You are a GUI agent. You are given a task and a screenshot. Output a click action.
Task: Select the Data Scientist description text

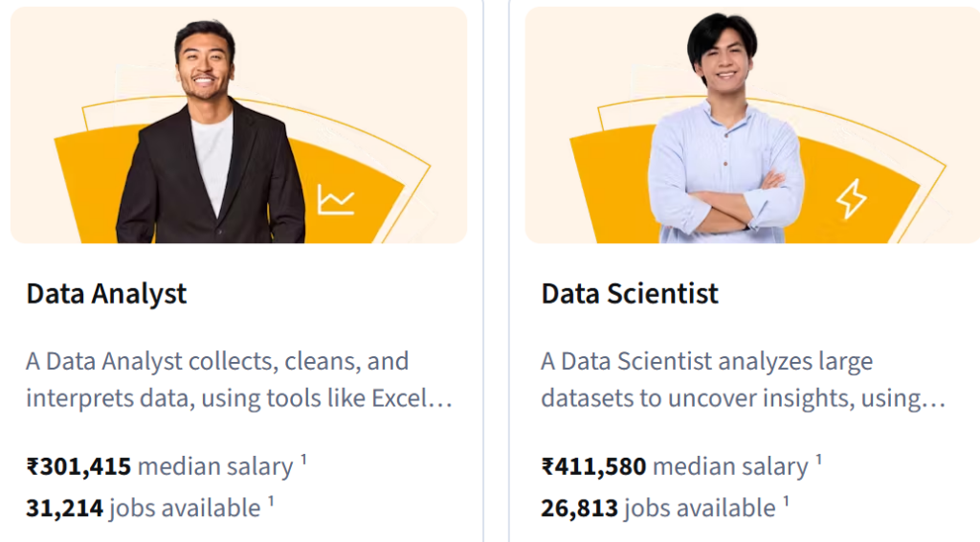[x=743, y=380]
